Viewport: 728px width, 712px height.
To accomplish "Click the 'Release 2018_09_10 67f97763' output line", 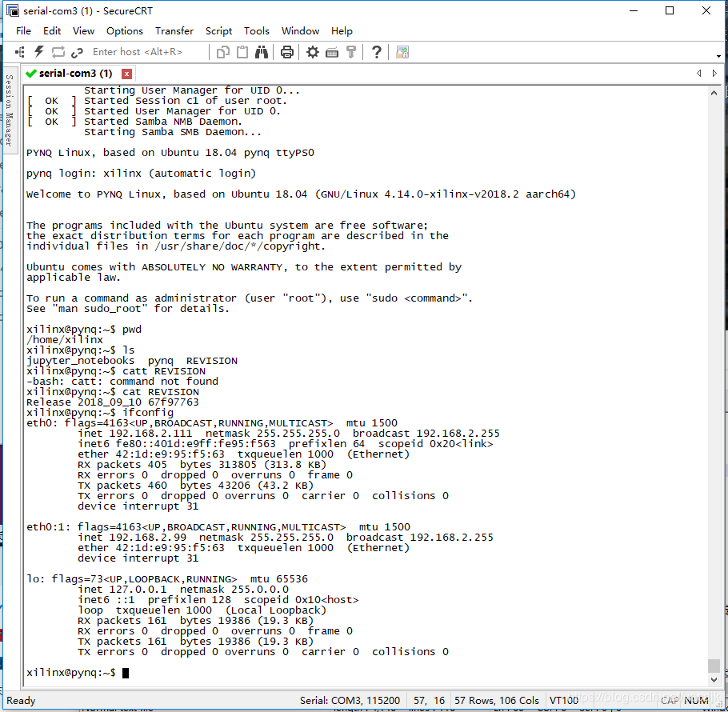I will pos(112,402).
